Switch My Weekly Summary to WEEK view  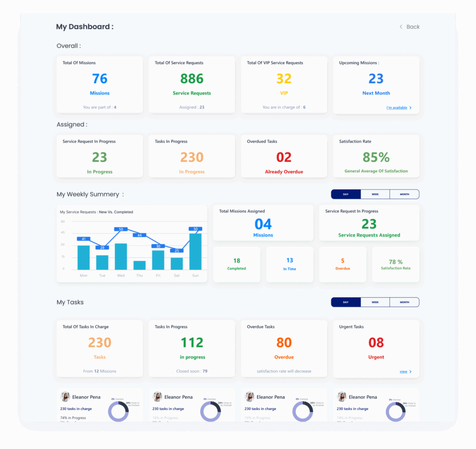[375, 194]
